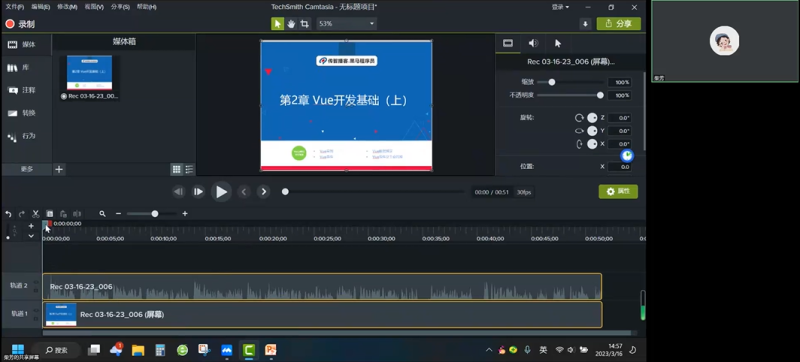
Task: Click the Split clip icon
Action: tap(77, 214)
